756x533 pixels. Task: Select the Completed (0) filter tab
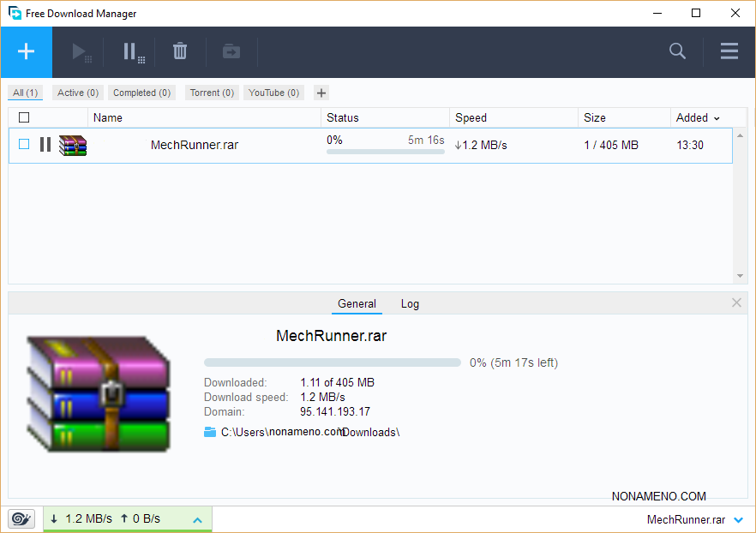[141, 93]
